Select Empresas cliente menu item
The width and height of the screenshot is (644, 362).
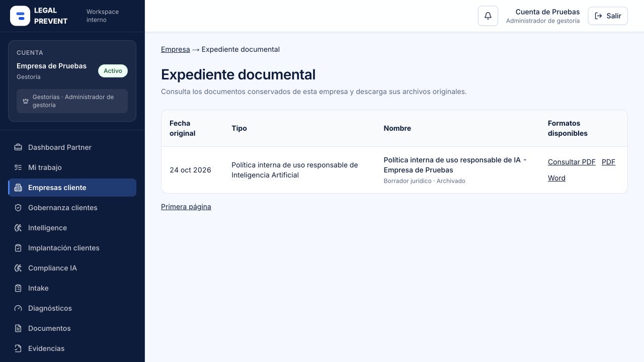pos(72,188)
